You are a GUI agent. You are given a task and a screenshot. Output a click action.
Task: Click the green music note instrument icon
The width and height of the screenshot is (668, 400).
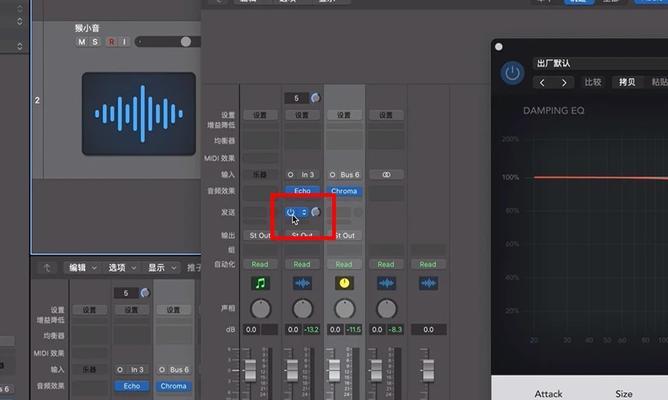[x=260, y=284]
